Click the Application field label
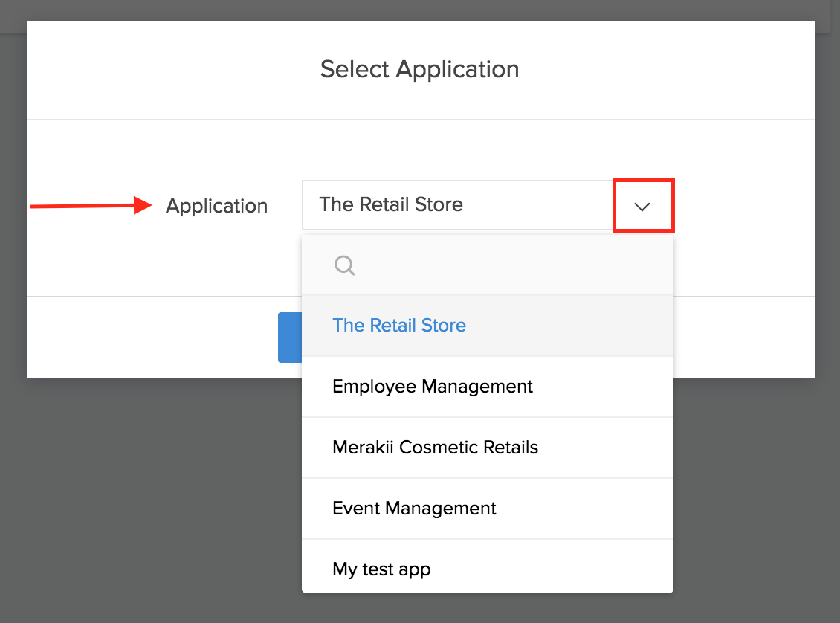 click(x=216, y=206)
